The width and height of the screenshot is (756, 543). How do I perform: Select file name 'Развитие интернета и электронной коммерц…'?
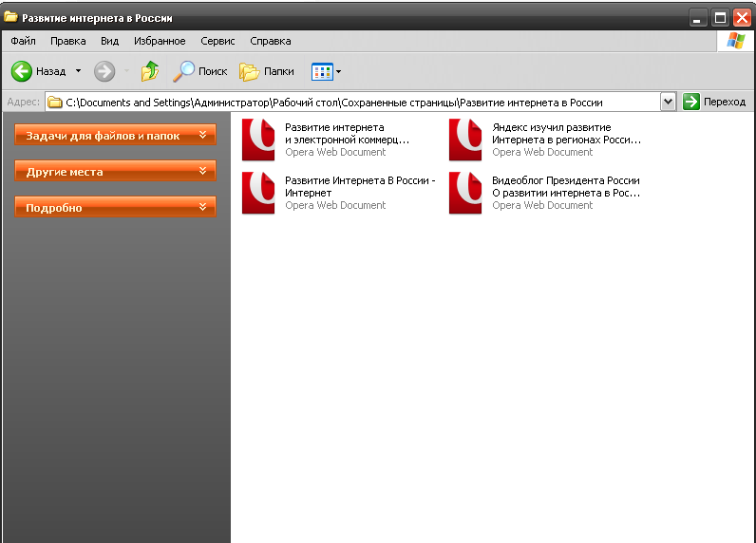pos(348,134)
